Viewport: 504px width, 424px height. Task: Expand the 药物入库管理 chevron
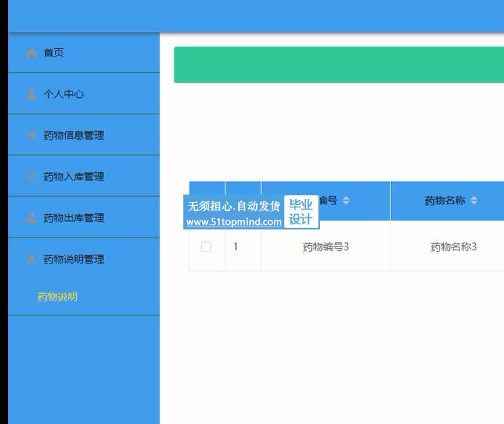[141, 175]
